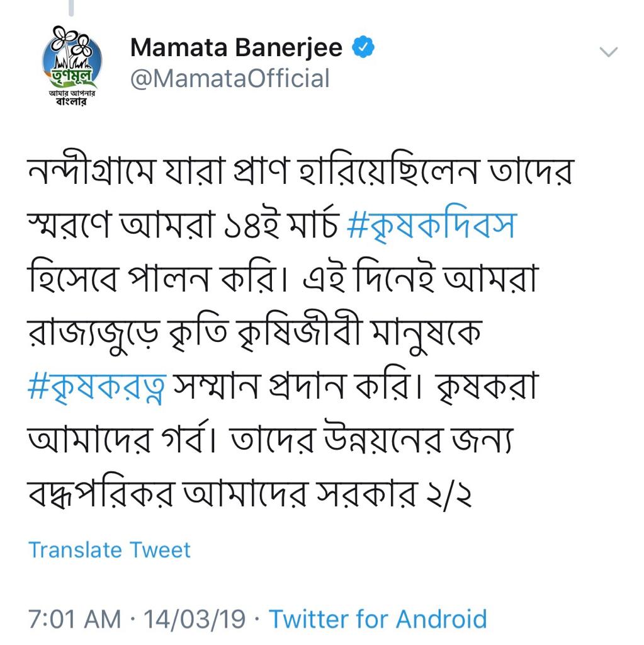The height and width of the screenshot is (645, 644).
Task: Click the word নন্দীগ্রামে in the tweet
Action: click(91, 171)
